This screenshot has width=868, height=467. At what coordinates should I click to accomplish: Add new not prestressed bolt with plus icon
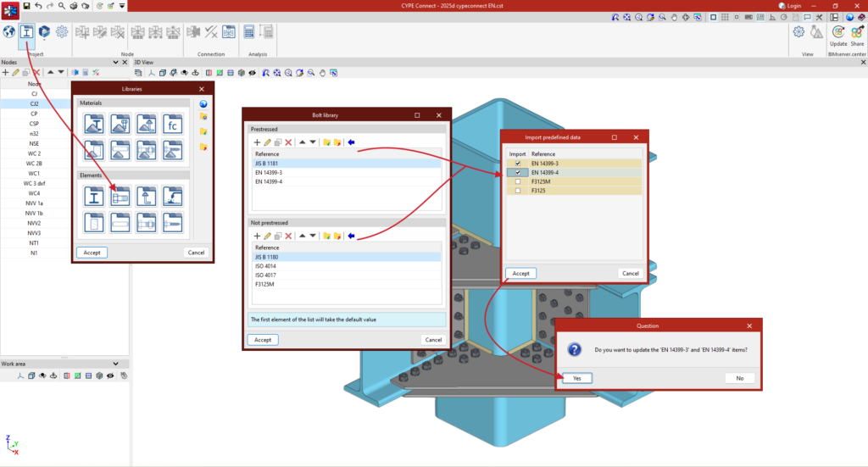click(257, 236)
